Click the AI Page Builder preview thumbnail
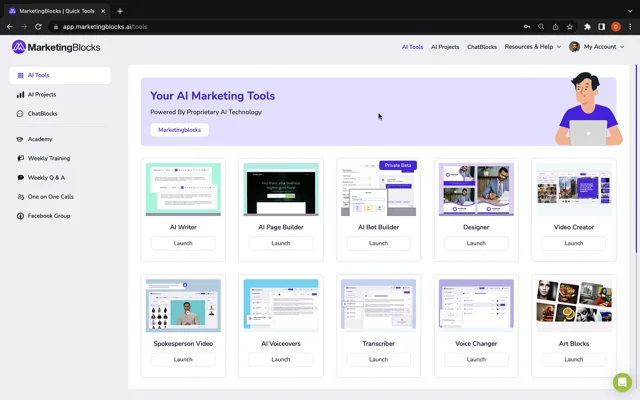640x400 pixels. [x=281, y=189]
